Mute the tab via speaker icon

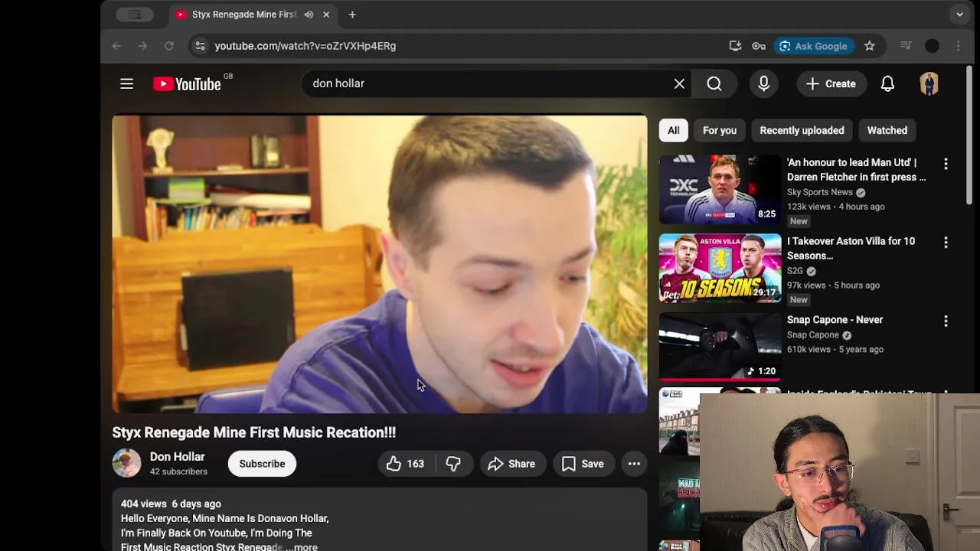(x=309, y=15)
